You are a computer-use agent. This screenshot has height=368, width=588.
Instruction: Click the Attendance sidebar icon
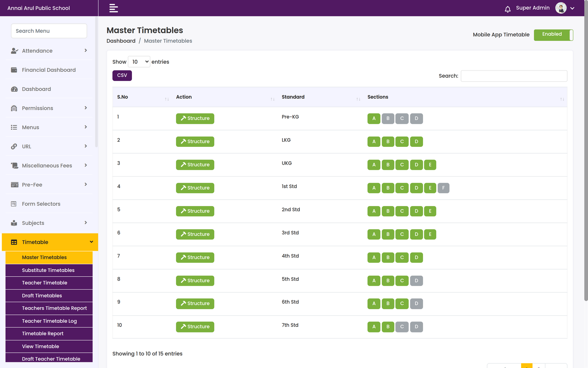14,51
